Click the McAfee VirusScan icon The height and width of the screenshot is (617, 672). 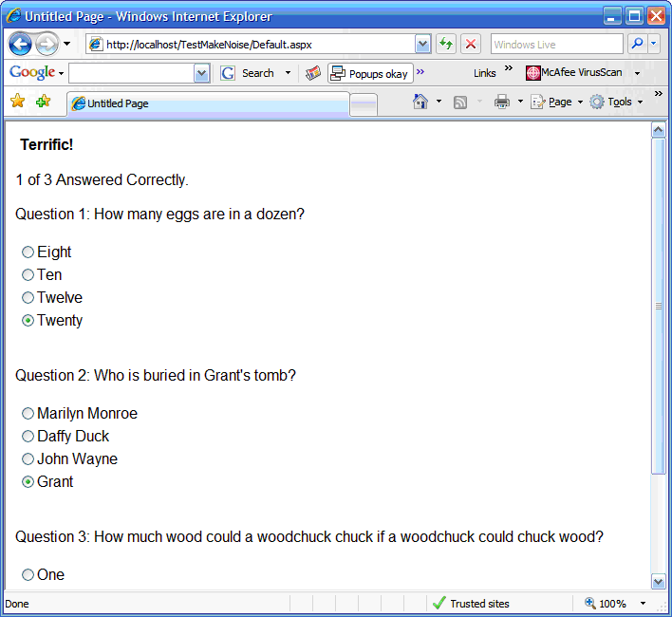532,73
